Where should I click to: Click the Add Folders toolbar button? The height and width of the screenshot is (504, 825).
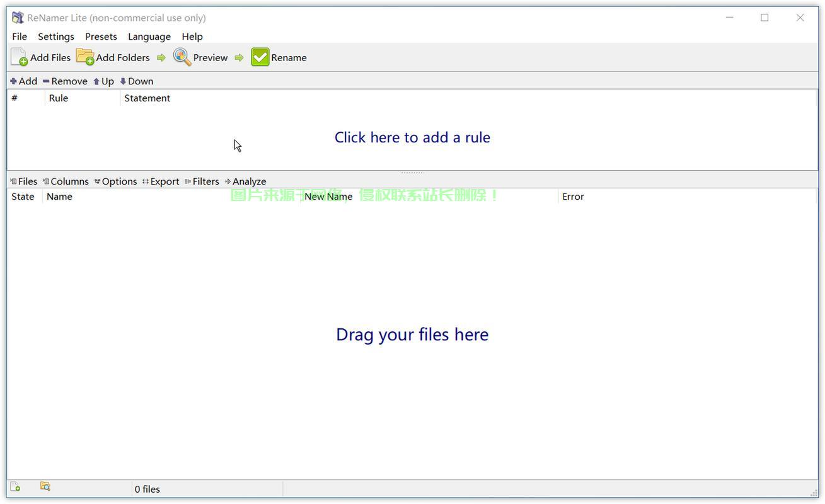(113, 57)
